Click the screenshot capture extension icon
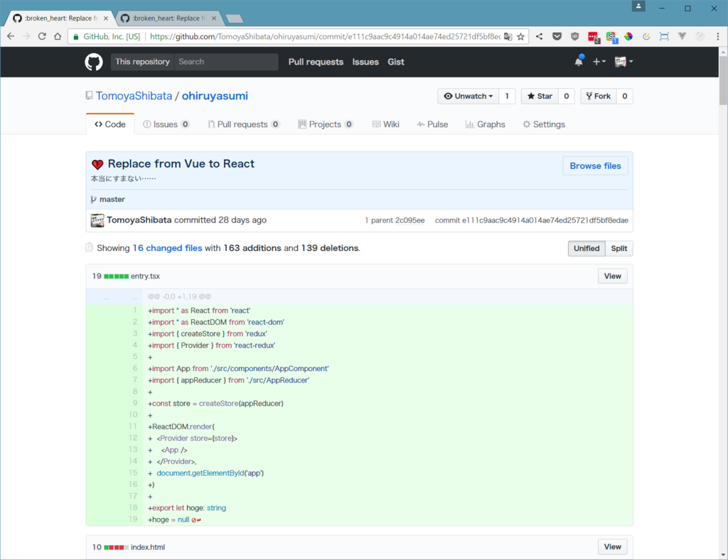The width and height of the screenshot is (728, 560). tap(665, 36)
